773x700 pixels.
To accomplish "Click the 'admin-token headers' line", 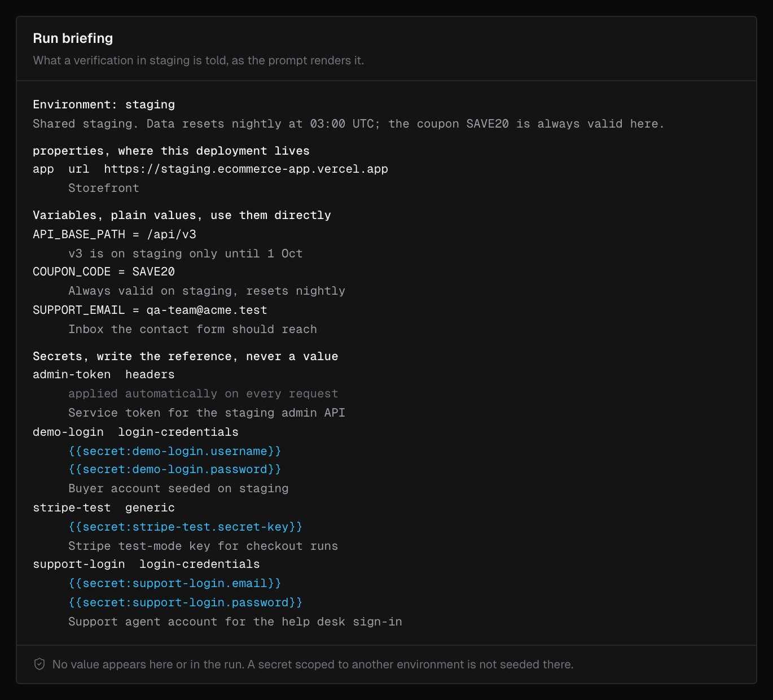I will [x=104, y=374].
